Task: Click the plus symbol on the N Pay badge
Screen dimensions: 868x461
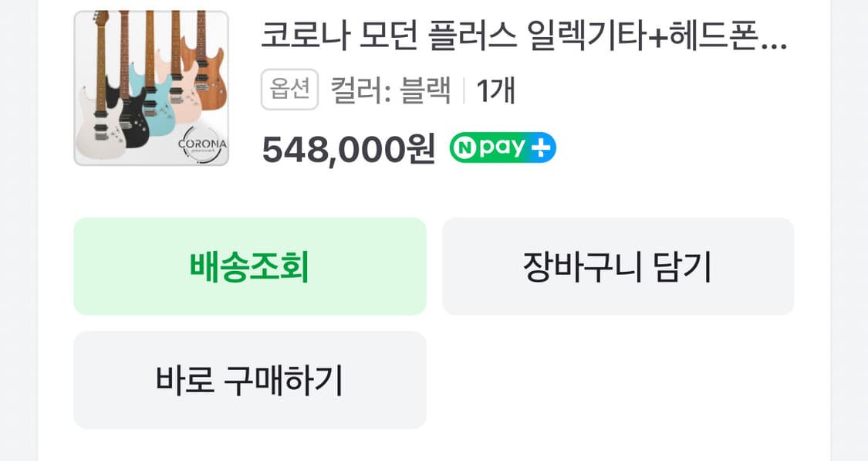Action: pos(540,147)
